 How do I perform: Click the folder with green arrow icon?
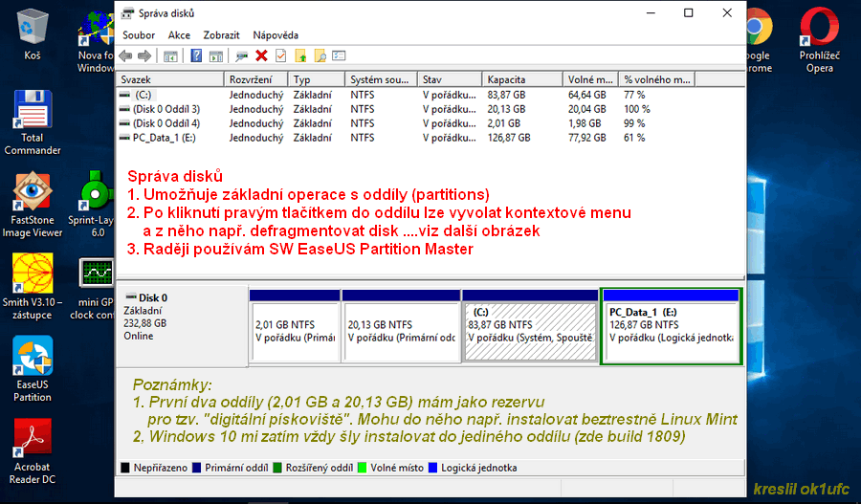point(300,55)
